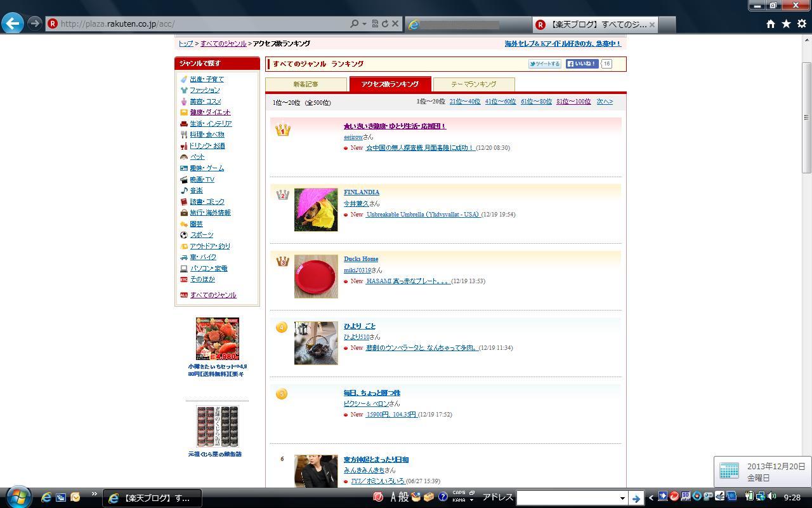Open the taskbar アドレス combo box dropdown

click(622, 498)
